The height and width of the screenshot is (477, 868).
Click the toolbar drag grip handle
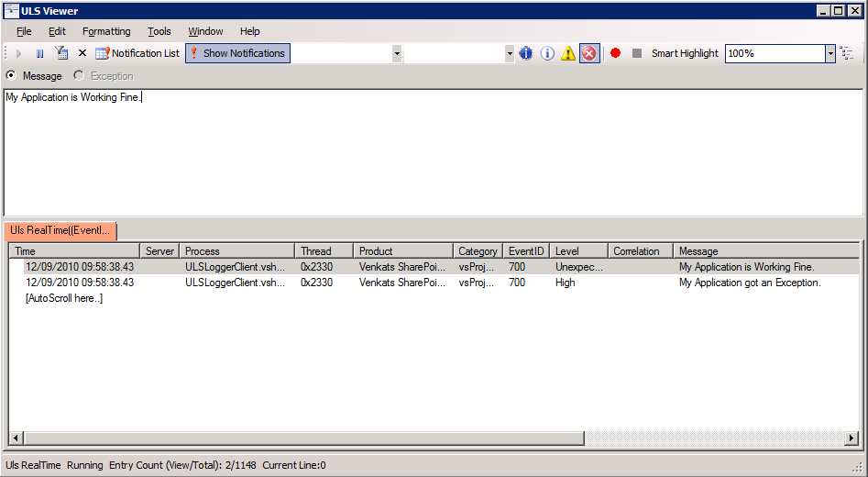pyautogui.click(x=6, y=53)
